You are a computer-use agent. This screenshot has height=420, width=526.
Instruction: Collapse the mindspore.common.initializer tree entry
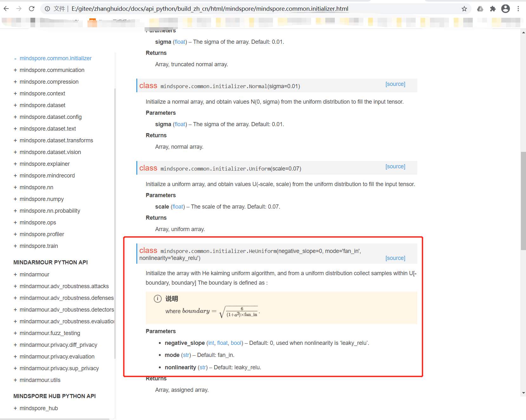coord(15,58)
